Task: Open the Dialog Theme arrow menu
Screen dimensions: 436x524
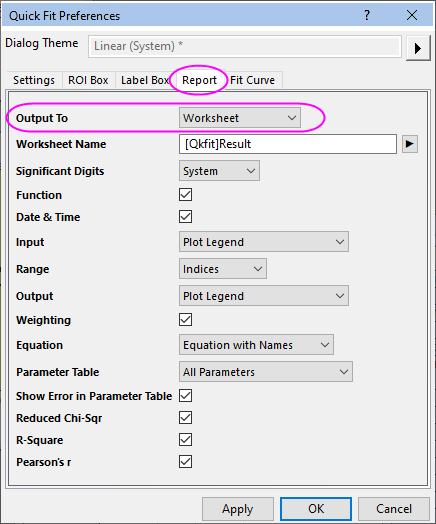Action: click(x=418, y=48)
